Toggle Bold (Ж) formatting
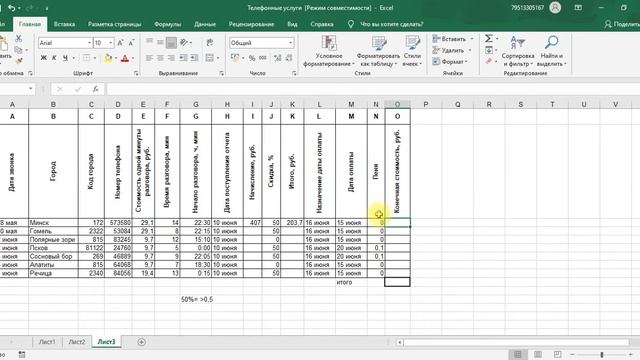The height and width of the screenshot is (360, 640). click(x=43, y=58)
